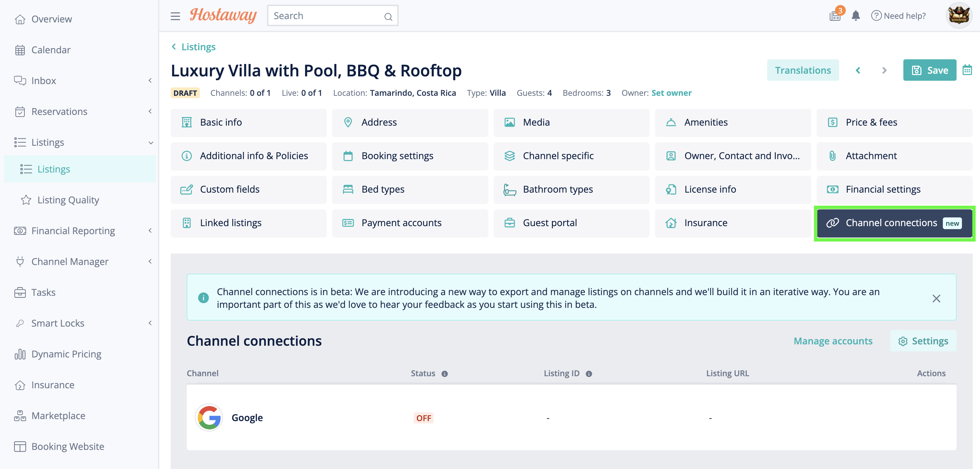980x469 pixels.
Task: Open the Linked listings tab
Action: pos(248,223)
